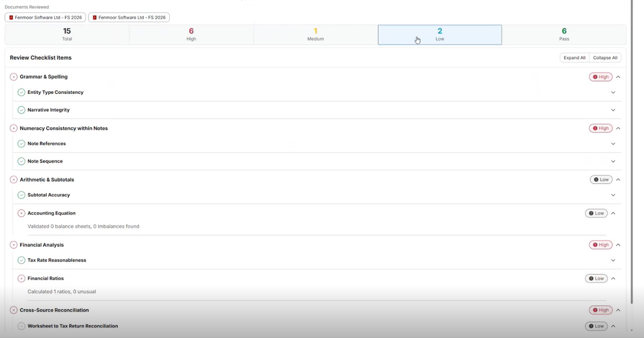Click the PDF icon on the second Fenmoor document chip
This screenshot has width=644, height=338.
pos(95,17)
